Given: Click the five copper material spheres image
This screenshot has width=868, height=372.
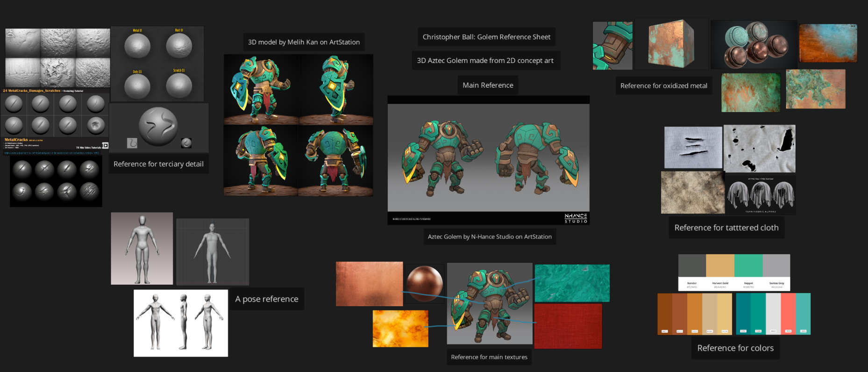Looking at the screenshot, I should click(x=754, y=45).
